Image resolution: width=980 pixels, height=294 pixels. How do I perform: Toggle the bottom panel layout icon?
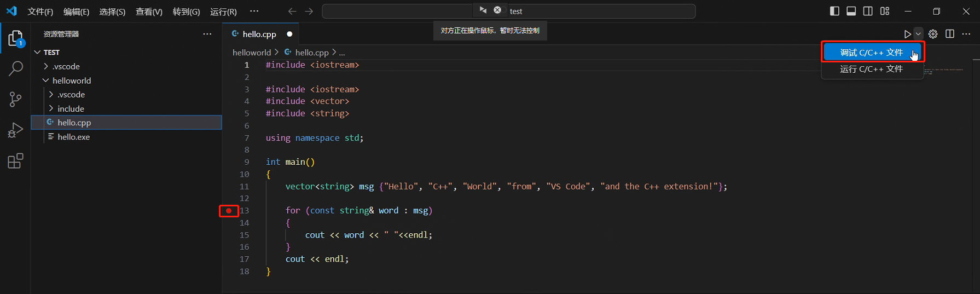tap(851, 11)
